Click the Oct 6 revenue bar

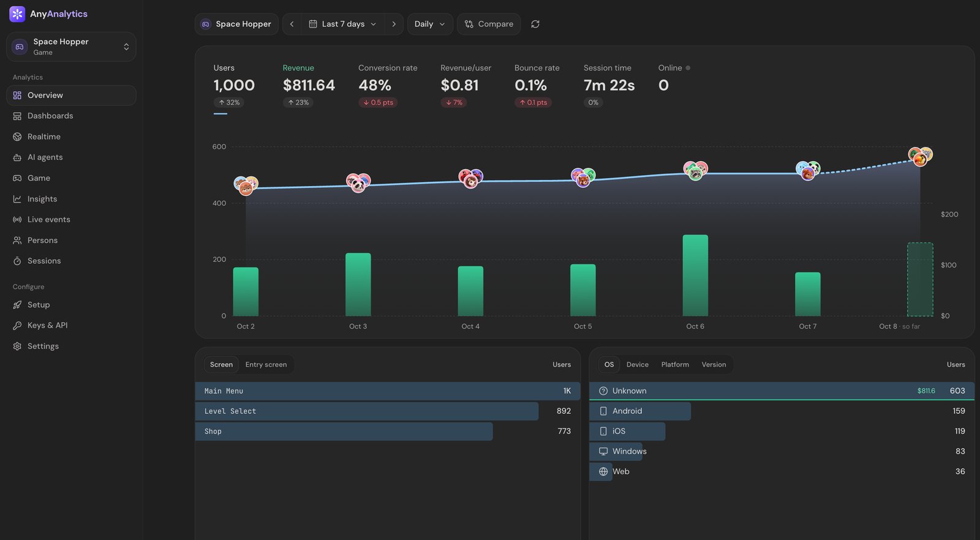[x=695, y=276]
